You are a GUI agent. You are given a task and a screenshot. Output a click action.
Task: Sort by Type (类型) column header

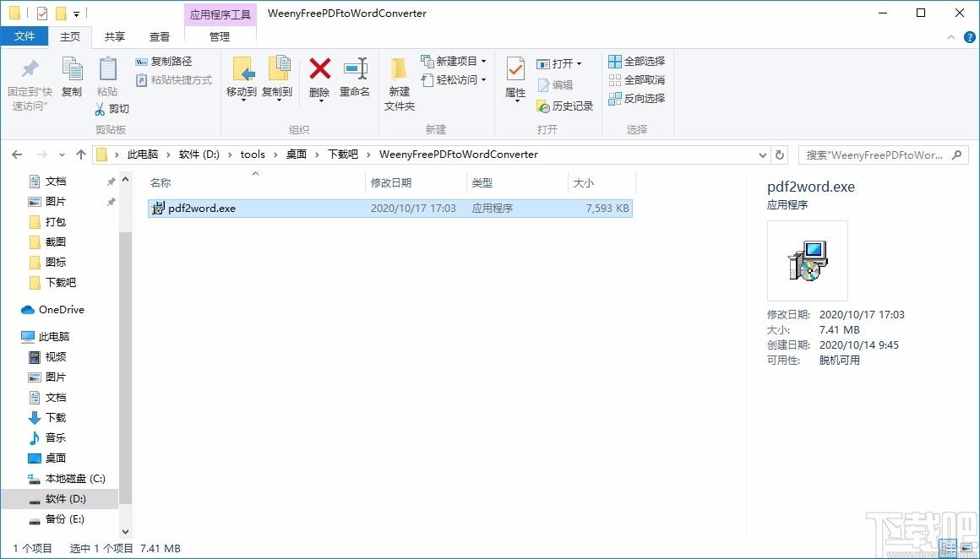coord(482,183)
